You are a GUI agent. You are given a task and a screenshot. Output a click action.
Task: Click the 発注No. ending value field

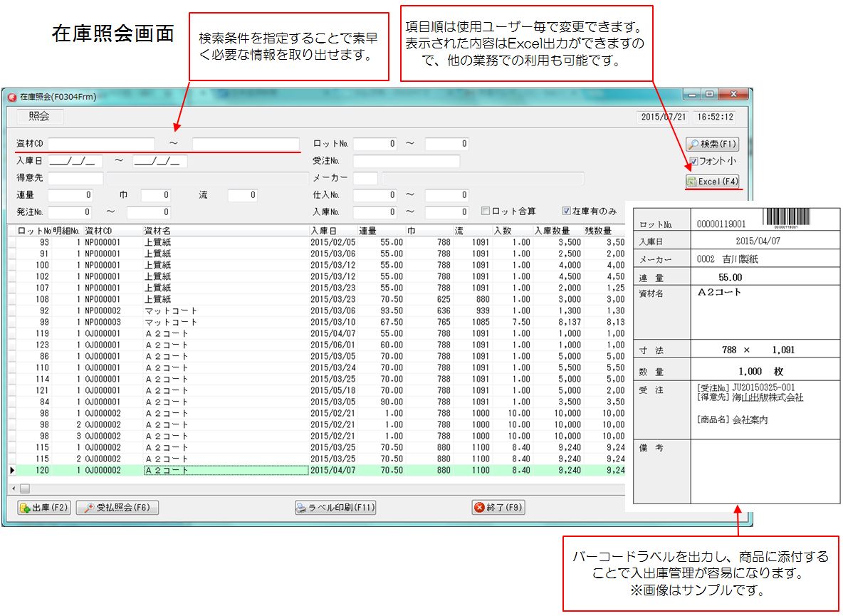click(149, 212)
